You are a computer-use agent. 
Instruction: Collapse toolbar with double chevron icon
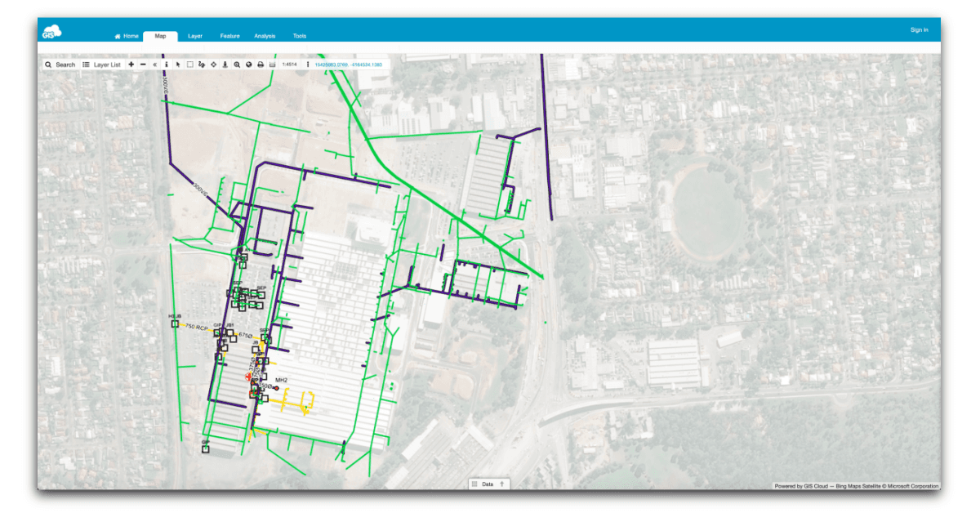coord(154,65)
